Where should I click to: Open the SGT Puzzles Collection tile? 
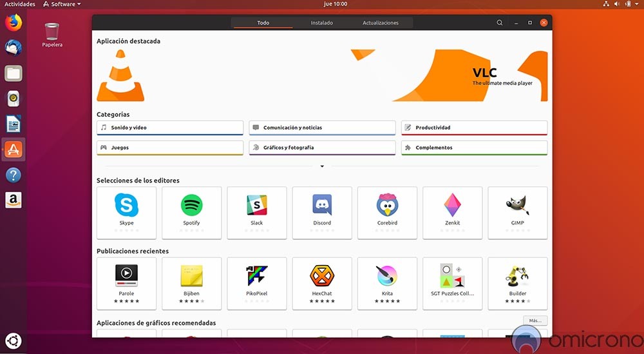click(453, 284)
